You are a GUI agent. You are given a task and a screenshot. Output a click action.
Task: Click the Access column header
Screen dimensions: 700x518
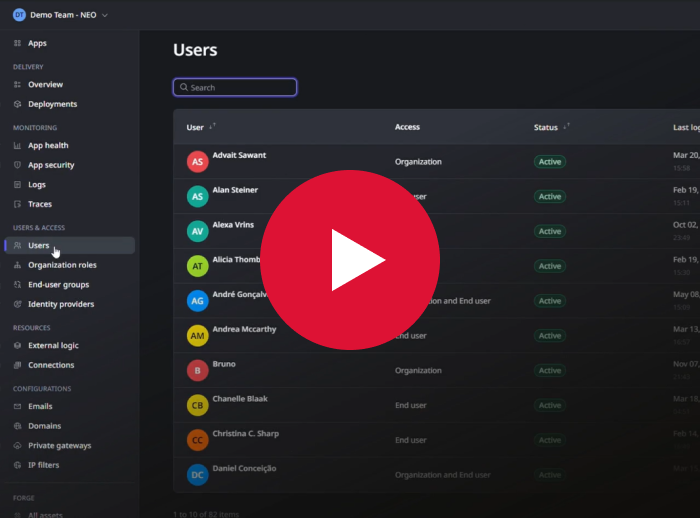(407, 127)
